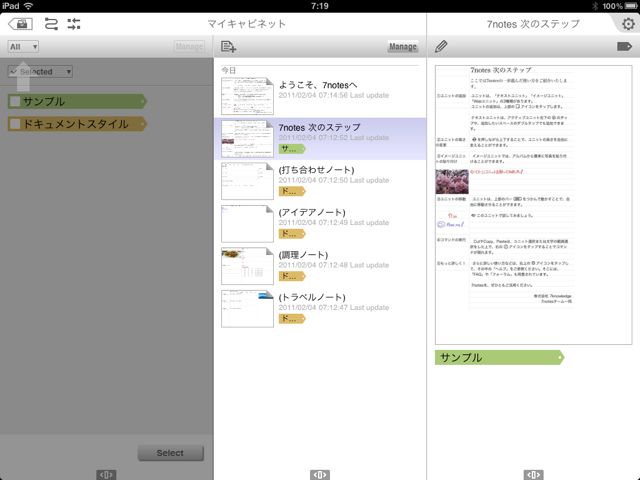Tap the middle panel resize handle icon
Viewport: 640px width, 480px height.
click(320, 475)
